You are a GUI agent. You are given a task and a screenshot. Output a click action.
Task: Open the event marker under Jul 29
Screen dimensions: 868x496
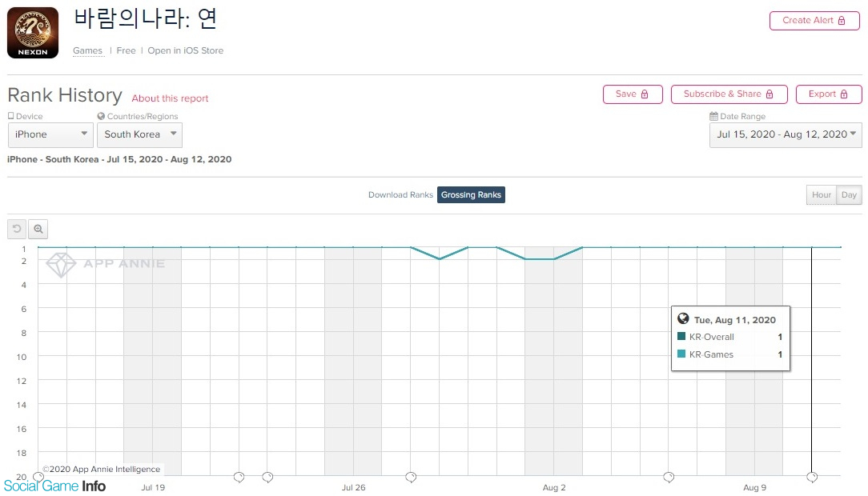tap(411, 477)
